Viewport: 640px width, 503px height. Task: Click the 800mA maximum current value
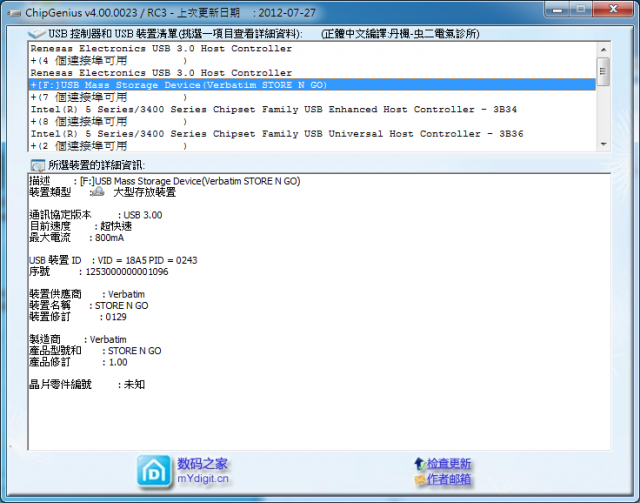click(x=109, y=238)
